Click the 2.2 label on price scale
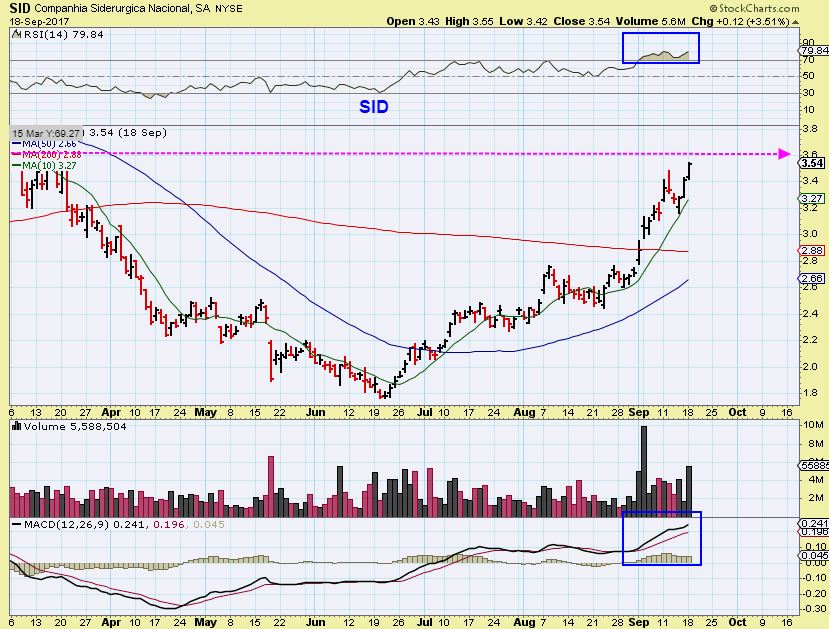Image resolution: width=829 pixels, height=629 pixels. [809, 340]
